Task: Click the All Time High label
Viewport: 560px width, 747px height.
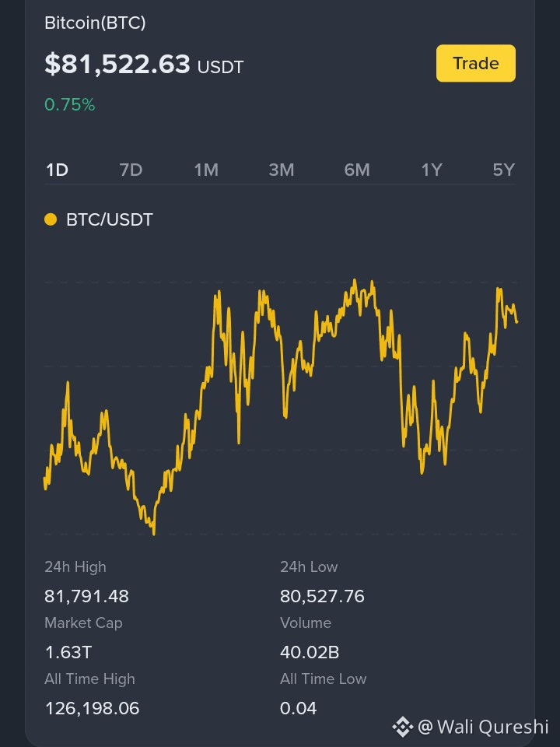Action: click(89, 679)
